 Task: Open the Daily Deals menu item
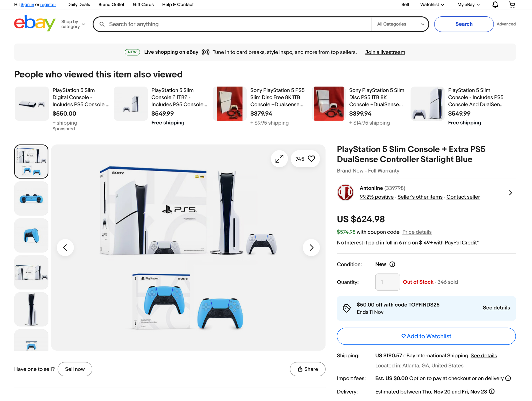pos(78,5)
